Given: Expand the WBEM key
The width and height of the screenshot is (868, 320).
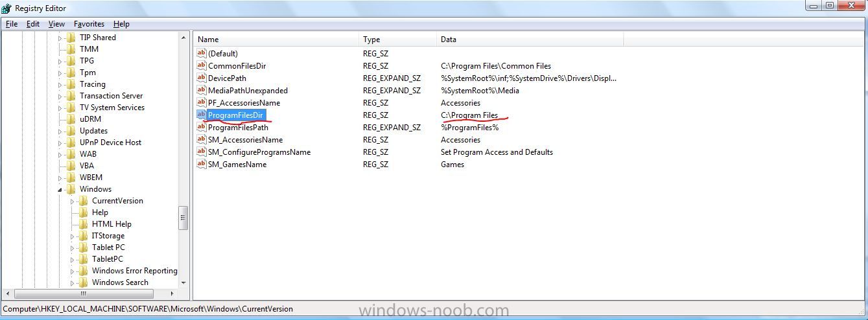Looking at the screenshot, I should coord(60,177).
